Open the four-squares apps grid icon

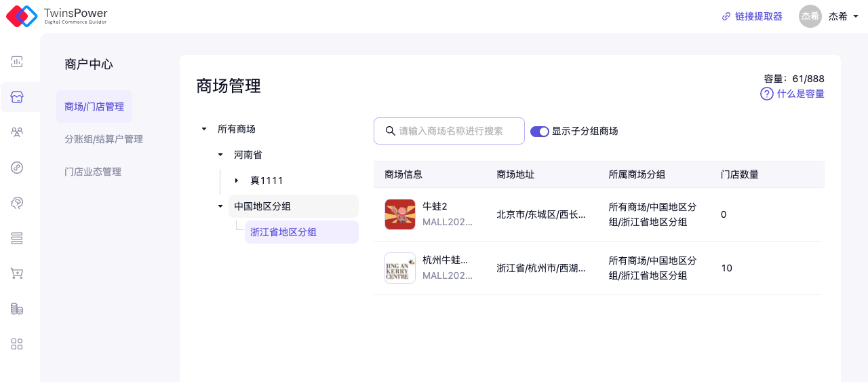click(17, 344)
